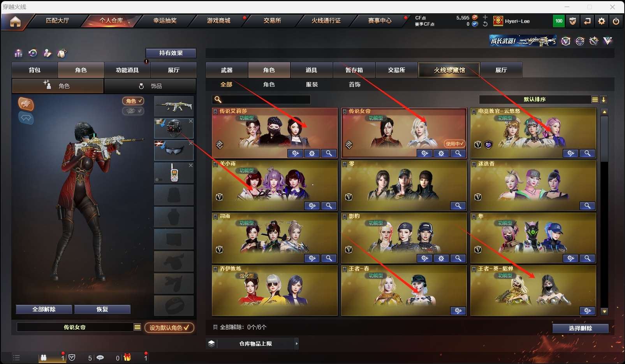This screenshot has height=364, width=625.
Task: Click the 选择删除 button
Action: point(580,328)
